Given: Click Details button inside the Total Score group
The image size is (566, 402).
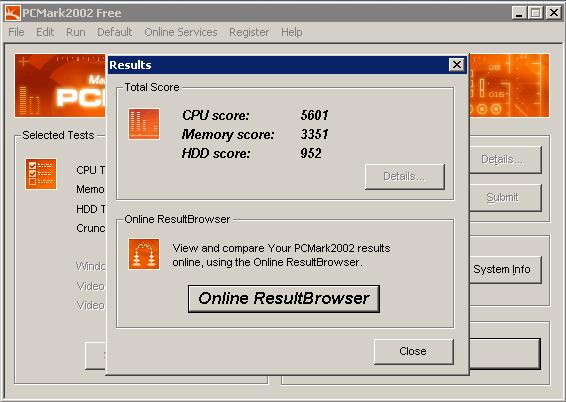Looking at the screenshot, I should (404, 176).
